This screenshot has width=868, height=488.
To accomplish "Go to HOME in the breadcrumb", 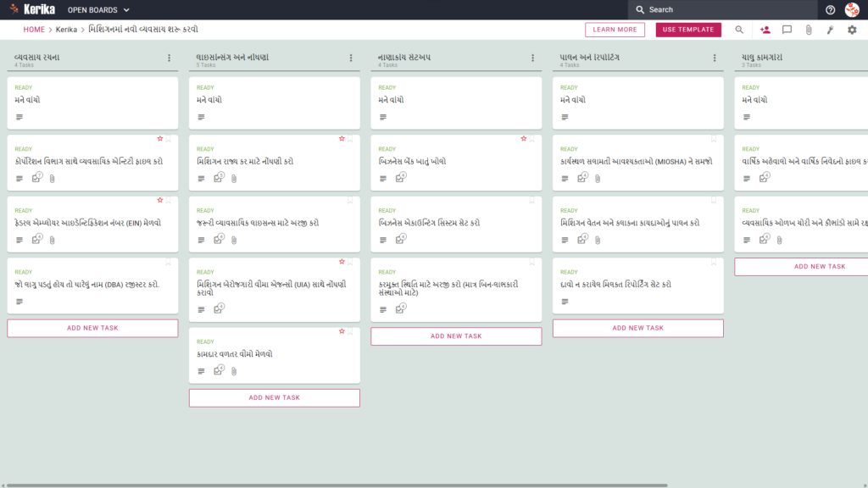I will click(x=34, y=30).
